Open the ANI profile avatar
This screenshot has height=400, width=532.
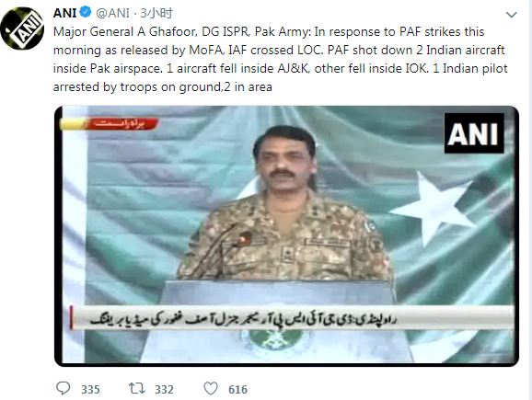[x=22, y=29]
